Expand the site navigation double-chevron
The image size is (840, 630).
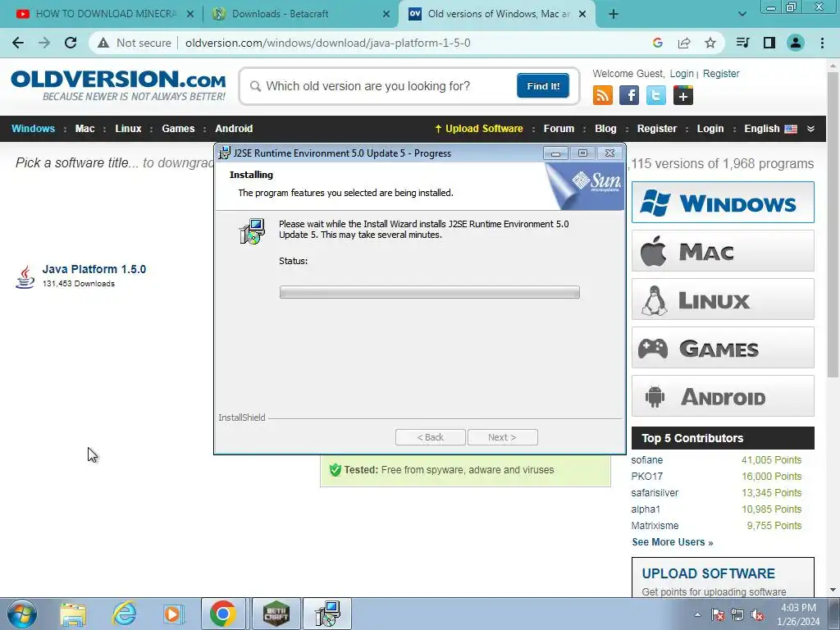pyautogui.click(x=810, y=129)
